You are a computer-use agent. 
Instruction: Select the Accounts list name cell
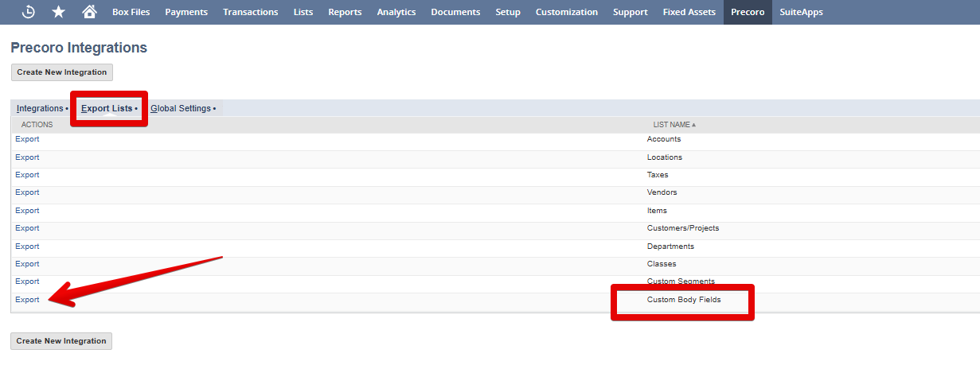pos(664,139)
